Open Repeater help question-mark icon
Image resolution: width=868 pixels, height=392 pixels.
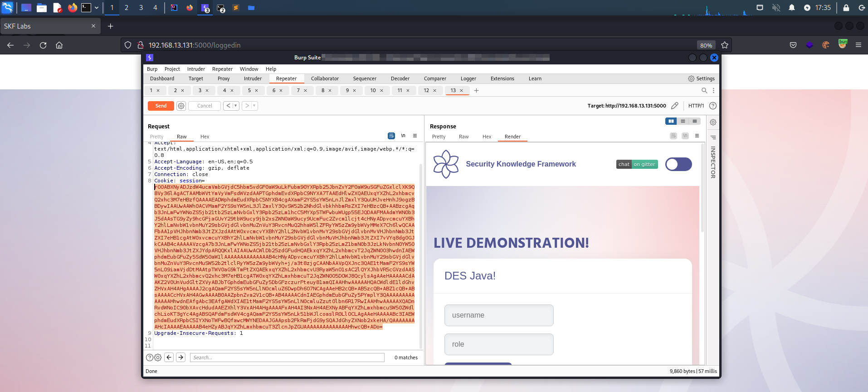point(713,106)
